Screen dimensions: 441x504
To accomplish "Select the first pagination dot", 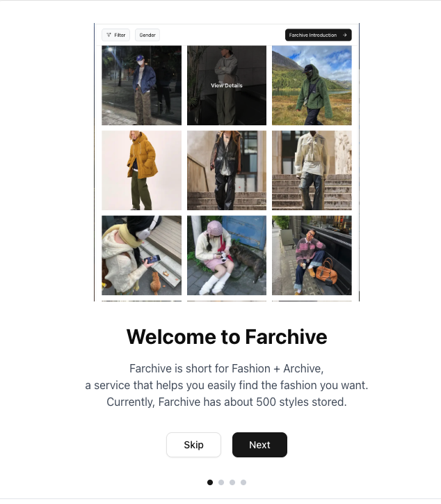I will point(210,482).
